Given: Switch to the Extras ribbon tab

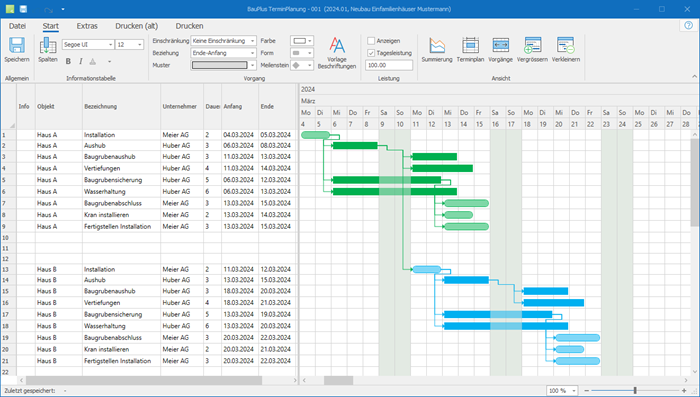Looking at the screenshot, I should coord(87,26).
